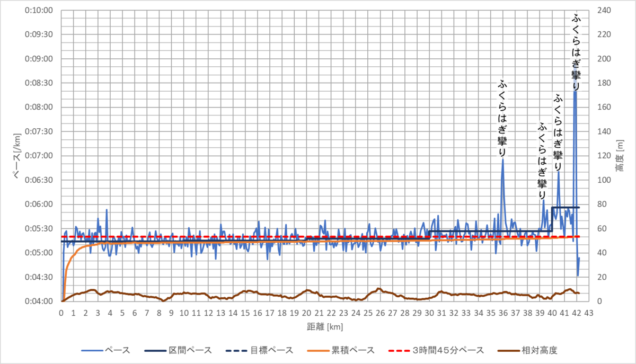
Task: Click the 0:07:30 pace axis label
Action: [40, 131]
